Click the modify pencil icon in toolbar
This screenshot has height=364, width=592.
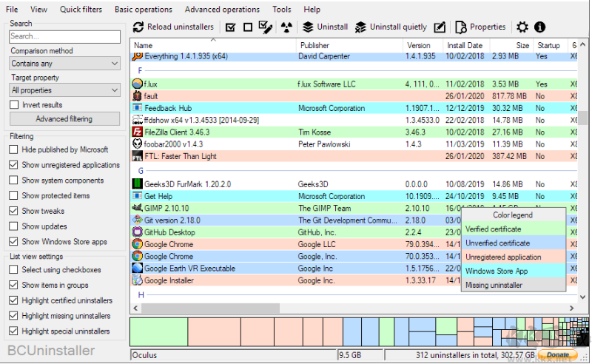pos(440,27)
